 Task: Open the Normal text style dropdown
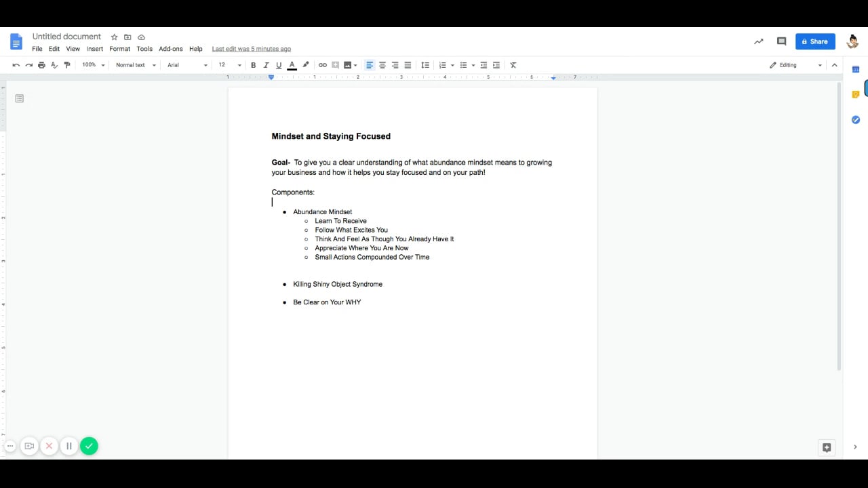coord(136,65)
